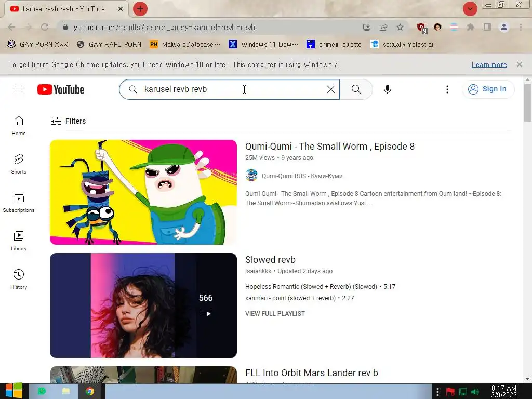532x399 pixels.
Task: Click the Learn more link in the infobar
Action: point(489,64)
